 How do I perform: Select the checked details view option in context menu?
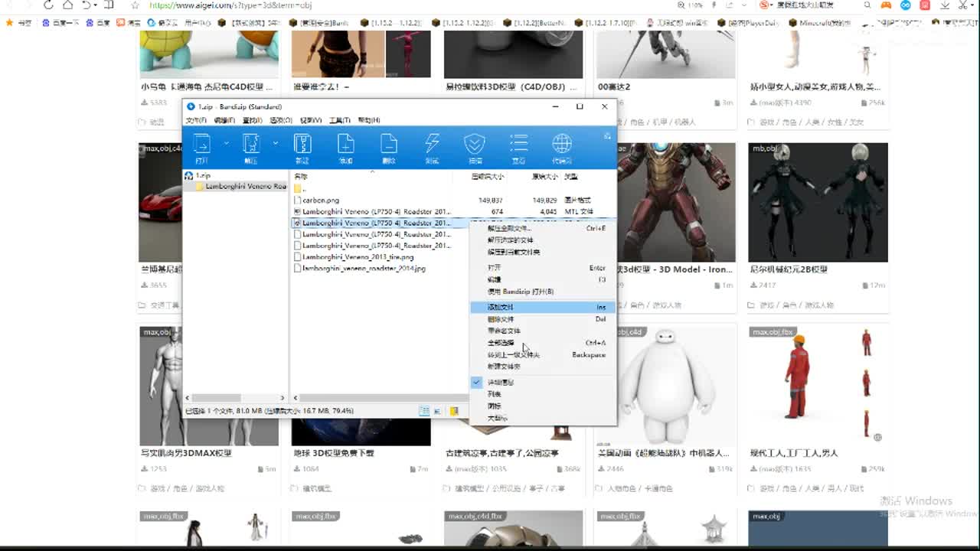click(x=542, y=382)
